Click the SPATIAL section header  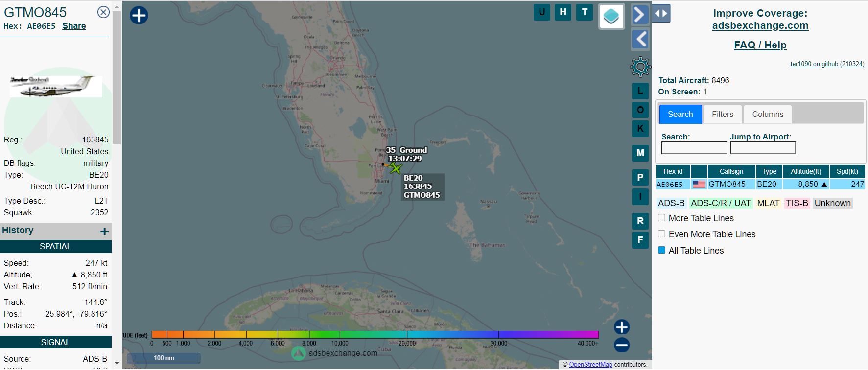[56, 246]
